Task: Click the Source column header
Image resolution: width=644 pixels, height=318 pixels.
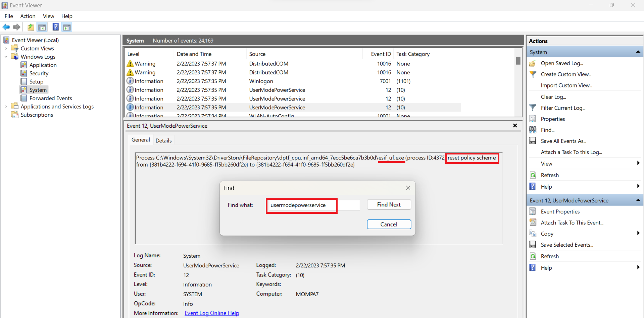Action: pos(305,54)
